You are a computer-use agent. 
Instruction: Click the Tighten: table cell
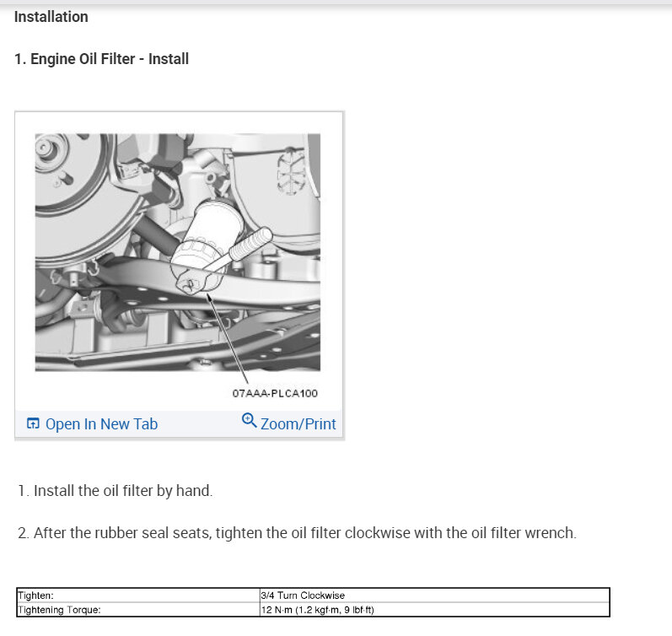pyautogui.click(x=138, y=596)
